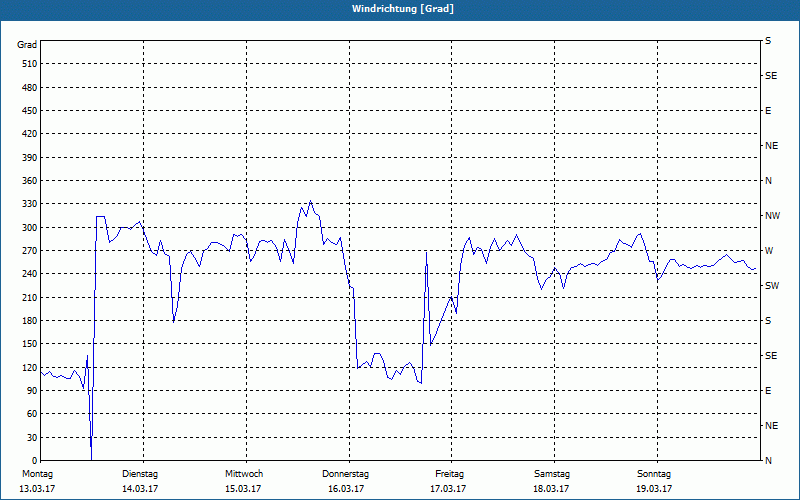Viewport: 800px width, 500px height.
Task: Click the 30 y-axis value
Action: coord(32,437)
